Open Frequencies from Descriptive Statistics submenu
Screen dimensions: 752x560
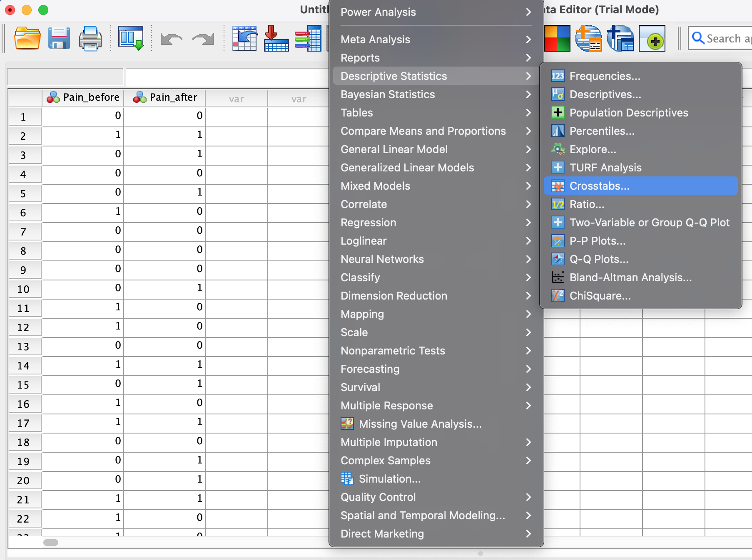click(x=605, y=76)
